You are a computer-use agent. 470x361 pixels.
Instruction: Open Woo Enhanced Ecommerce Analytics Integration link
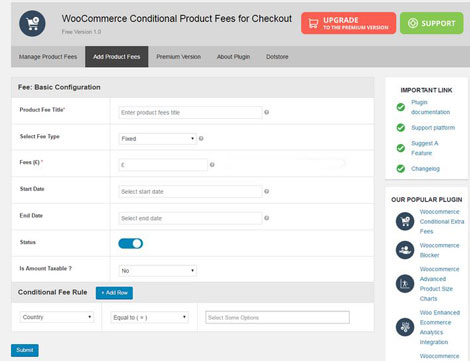(439, 327)
